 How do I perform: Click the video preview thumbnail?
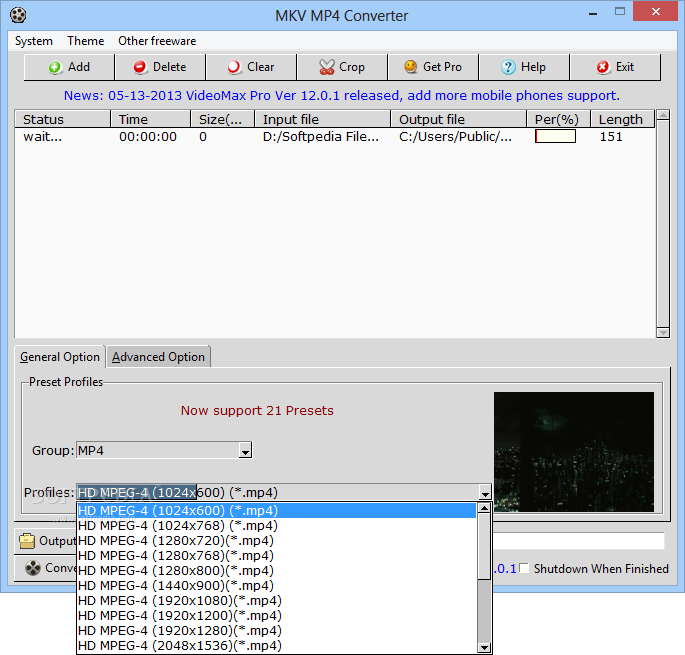click(574, 452)
